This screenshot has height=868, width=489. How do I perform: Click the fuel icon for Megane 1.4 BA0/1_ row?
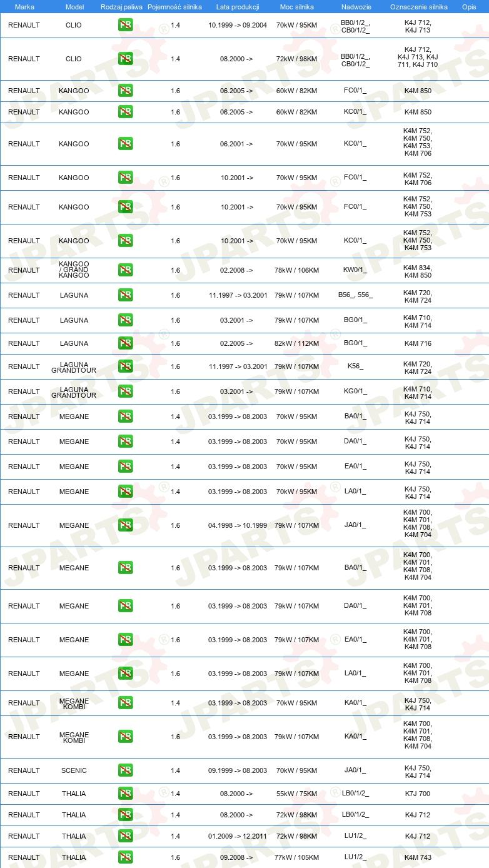pos(126,416)
